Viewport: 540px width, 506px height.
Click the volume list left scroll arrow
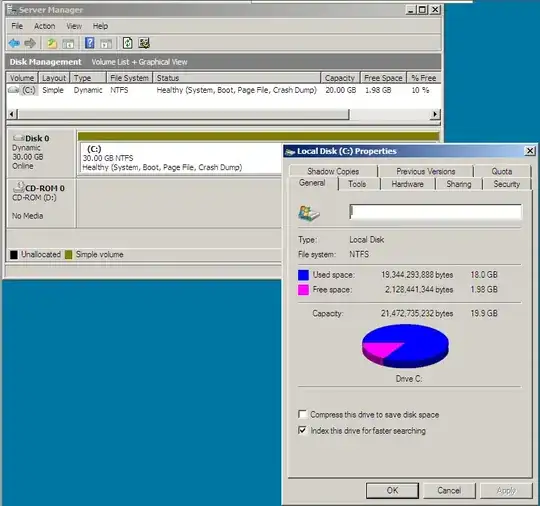[12, 114]
